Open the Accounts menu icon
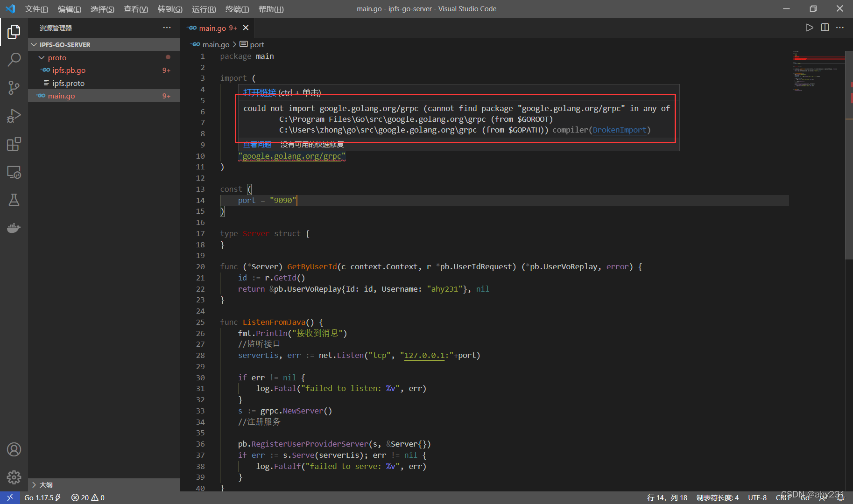Viewport: 853px width, 504px height. pos(14,449)
